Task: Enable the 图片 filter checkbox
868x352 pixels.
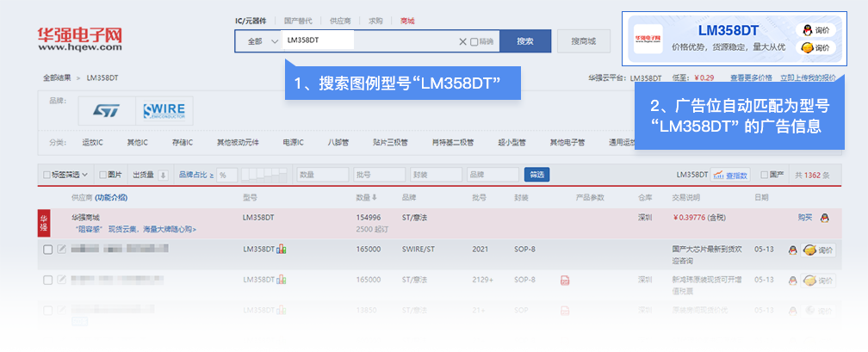Action: 103,175
